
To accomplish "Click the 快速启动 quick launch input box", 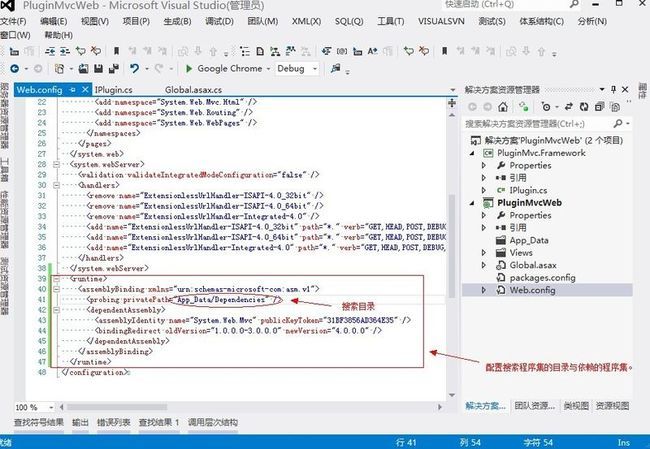I will pos(505,5).
